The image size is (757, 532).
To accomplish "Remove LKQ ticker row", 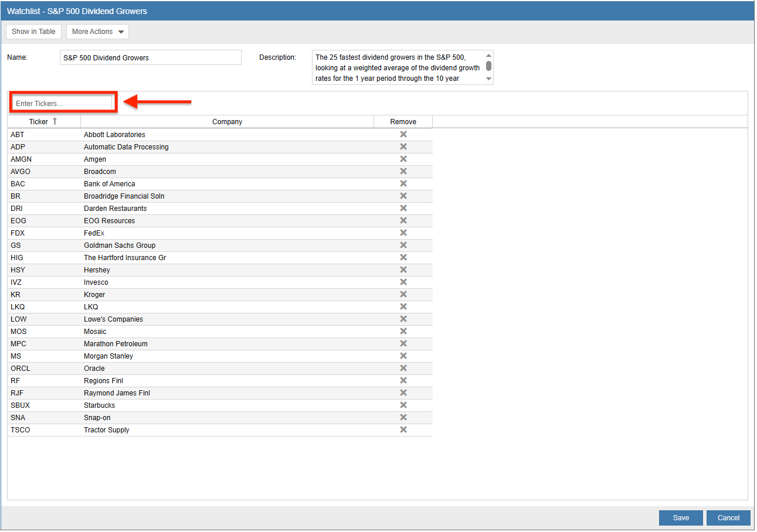I will [x=403, y=306].
